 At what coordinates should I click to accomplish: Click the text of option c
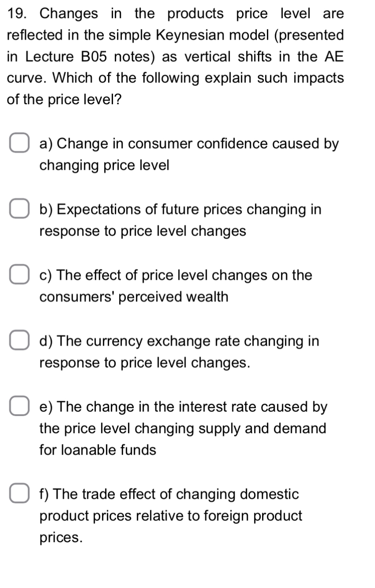(x=176, y=285)
